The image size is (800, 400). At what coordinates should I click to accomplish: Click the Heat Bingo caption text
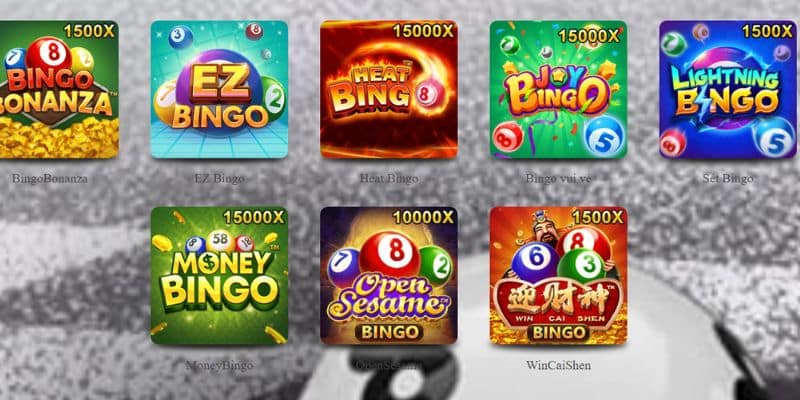pyautogui.click(x=389, y=179)
